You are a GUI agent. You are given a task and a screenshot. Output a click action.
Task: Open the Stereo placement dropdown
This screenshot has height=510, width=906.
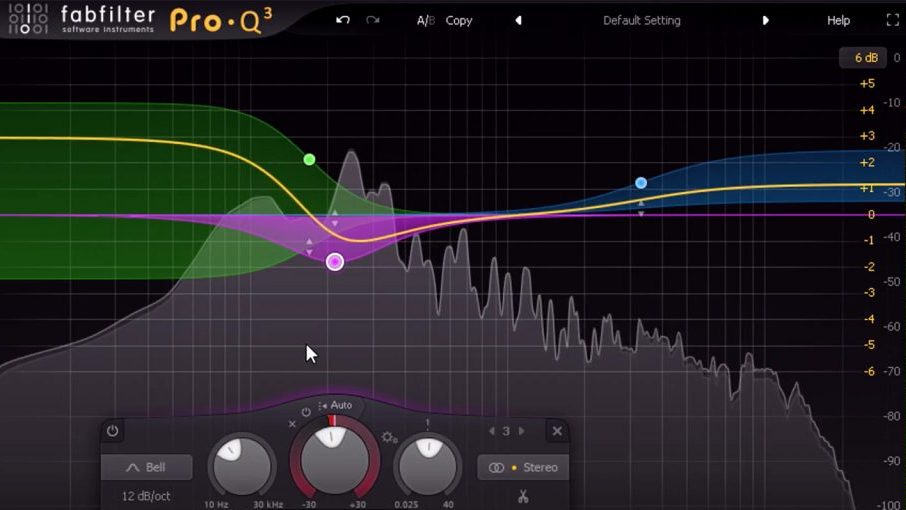(523, 467)
